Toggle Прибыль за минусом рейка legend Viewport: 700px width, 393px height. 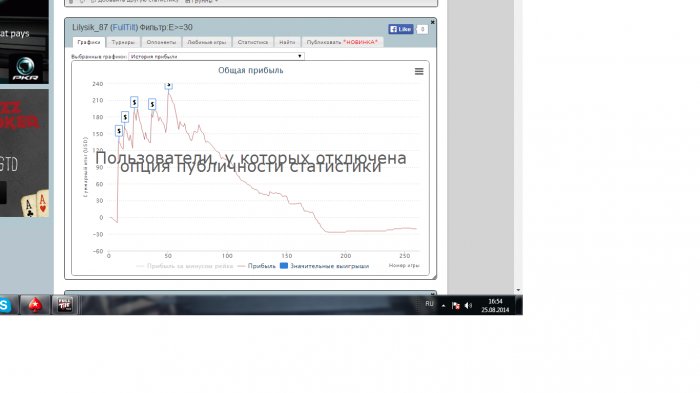[185, 266]
